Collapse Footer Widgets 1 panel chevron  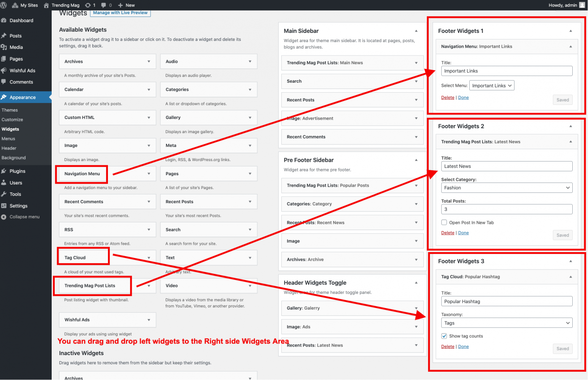pyautogui.click(x=570, y=31)
